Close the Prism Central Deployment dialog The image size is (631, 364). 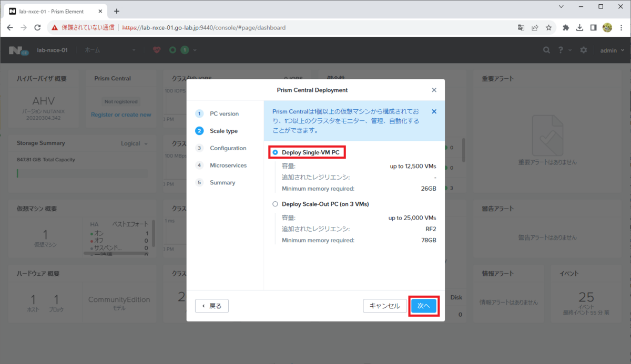pyautogui.click(x=434, y=90)
